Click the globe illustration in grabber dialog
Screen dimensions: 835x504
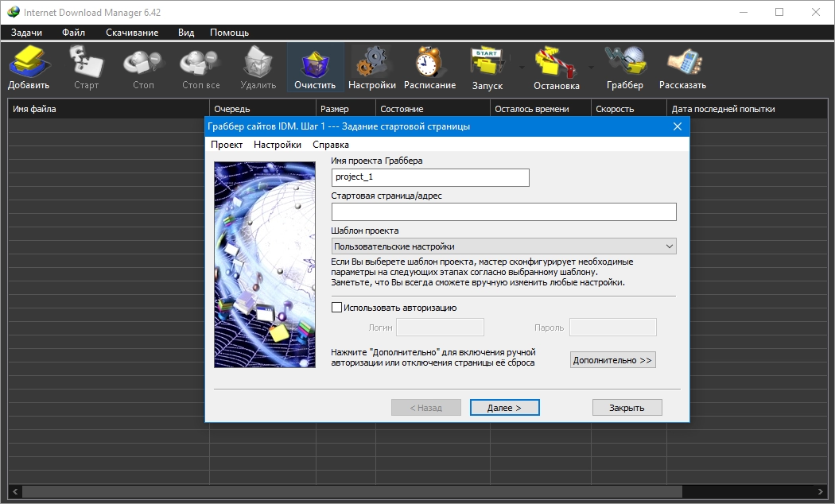click(x=265, y=265)
